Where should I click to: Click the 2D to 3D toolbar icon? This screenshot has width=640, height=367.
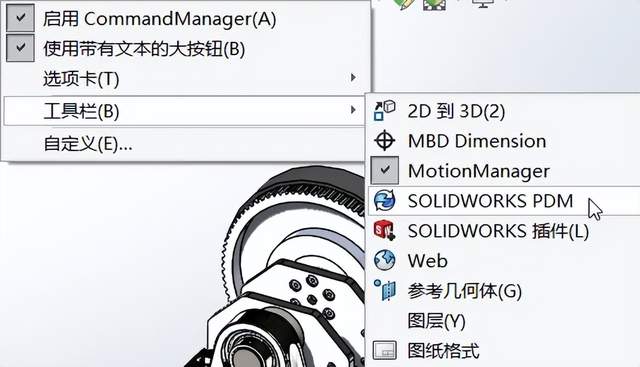384,111
